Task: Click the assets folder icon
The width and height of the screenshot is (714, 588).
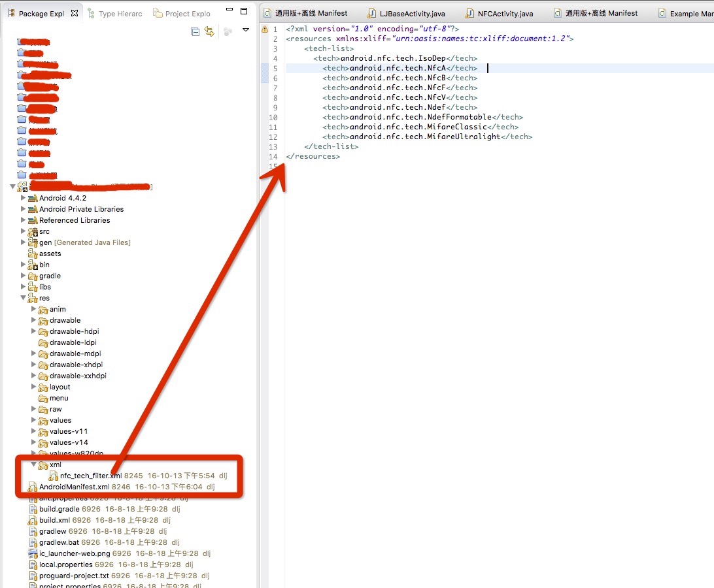Action: pyautogui.click(x=33, y=253)
